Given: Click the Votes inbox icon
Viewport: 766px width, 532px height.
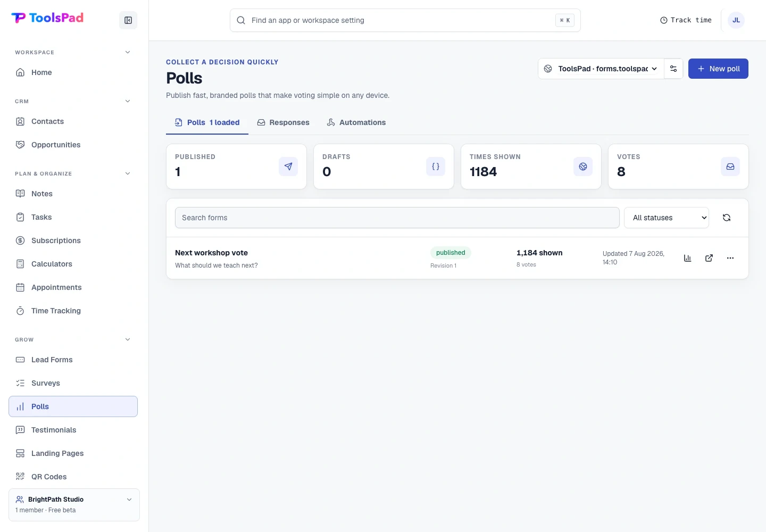Looking at the screenshot, I should click(730, 167).
